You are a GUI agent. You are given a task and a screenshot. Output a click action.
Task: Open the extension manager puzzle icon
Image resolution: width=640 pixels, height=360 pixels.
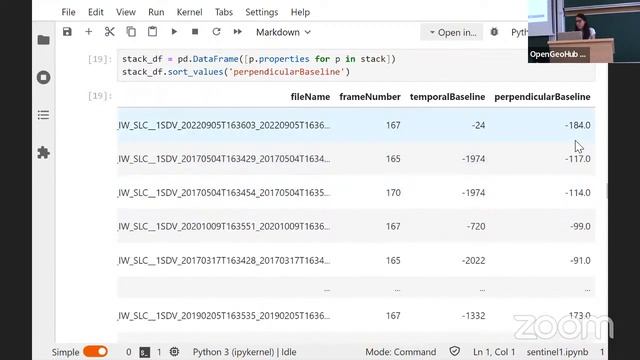(44, 153)
